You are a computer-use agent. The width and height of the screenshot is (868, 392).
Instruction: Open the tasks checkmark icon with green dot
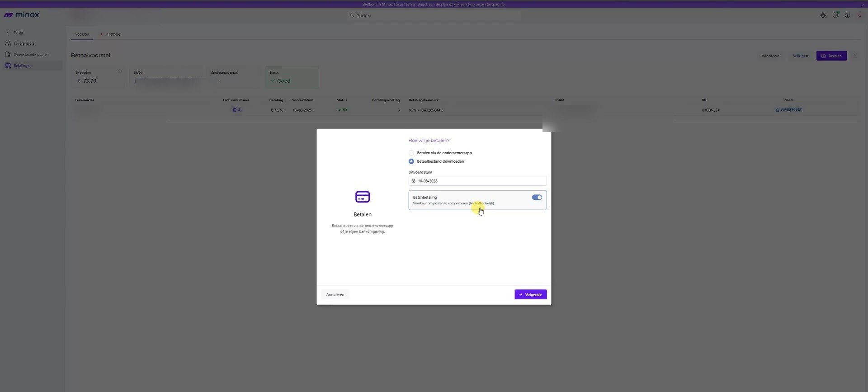click(x=835, y=15)
